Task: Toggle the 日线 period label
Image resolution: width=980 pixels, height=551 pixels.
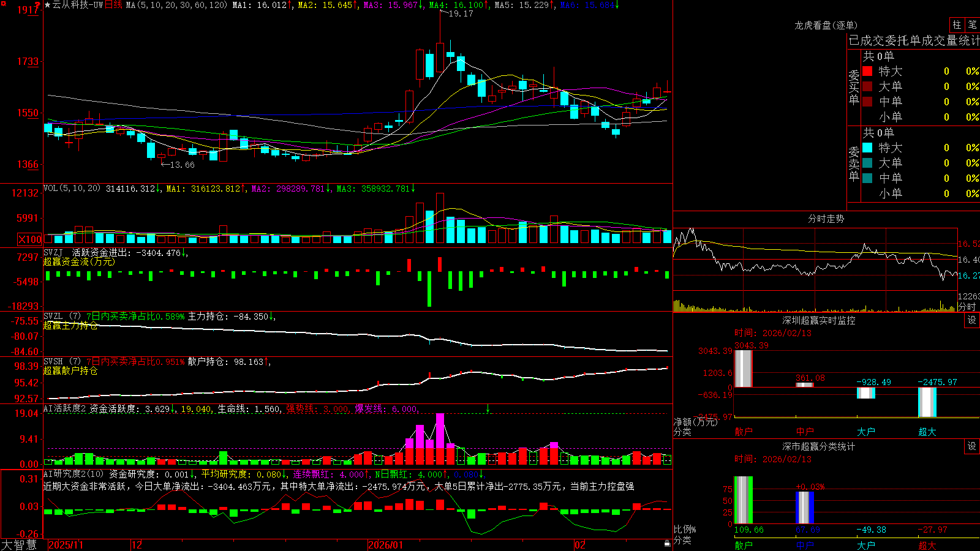Action: [113, 5]
